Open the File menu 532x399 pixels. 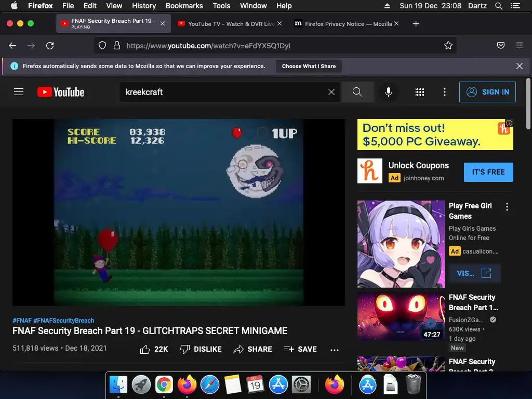click(x=68, y=6)
